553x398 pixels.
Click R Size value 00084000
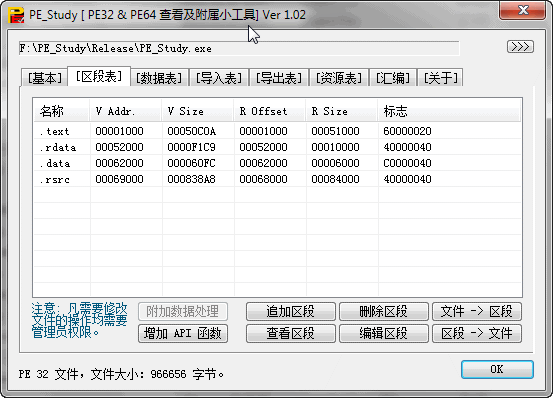tap(335, 179)
